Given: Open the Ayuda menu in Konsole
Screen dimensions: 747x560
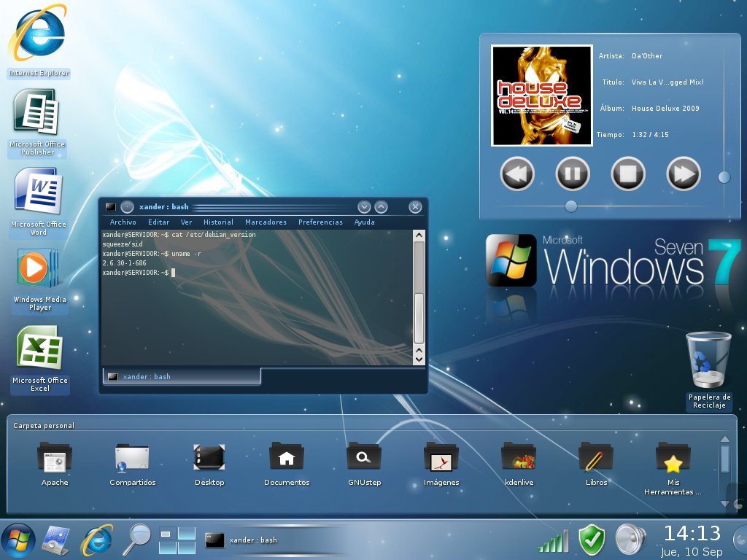Looking at the screenshot, I should (x=365, y=222).
